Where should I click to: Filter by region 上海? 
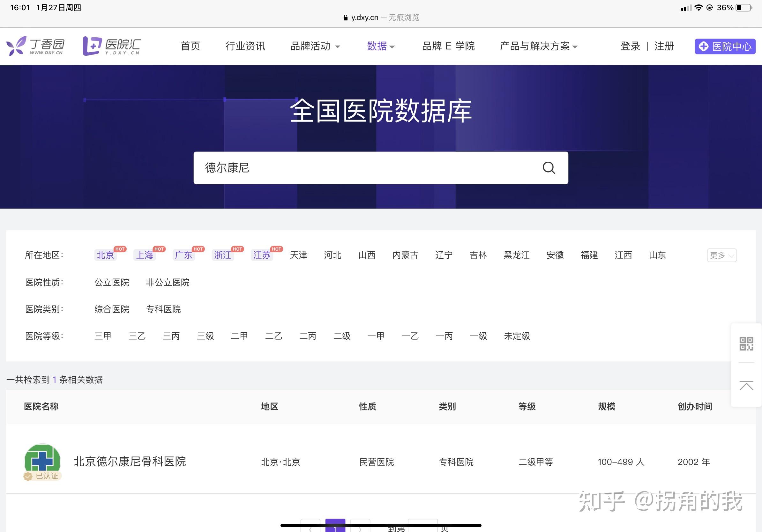point(144,255)
